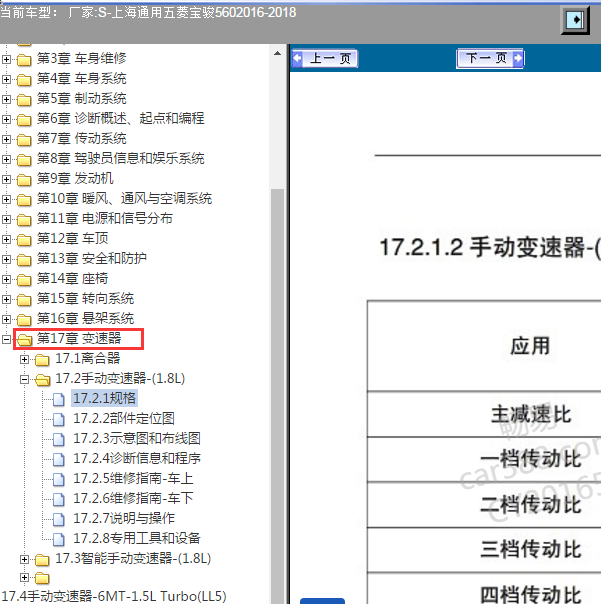Expand 第5章 制动系统 chapter

pyautogui.click(x=6, y=99)
